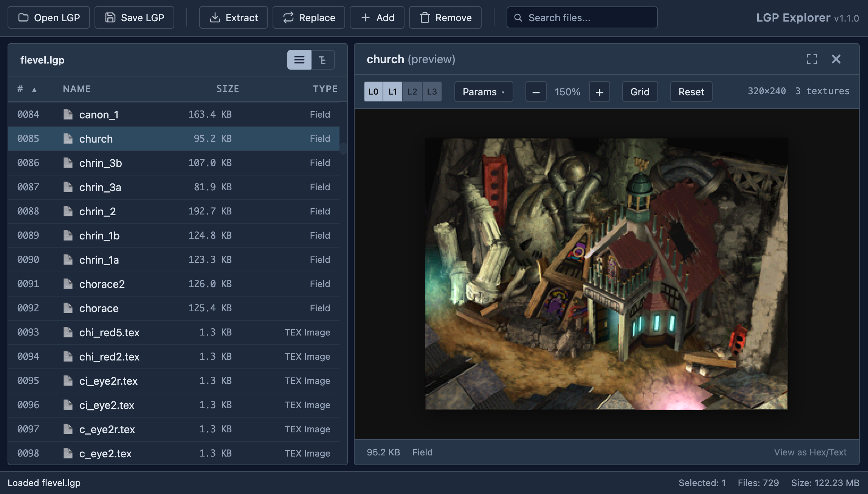The height and width of the screenshot is (494, 868).
Task: Click the file icon beside ci_eye2r.tex
Action: click(68, 381)
